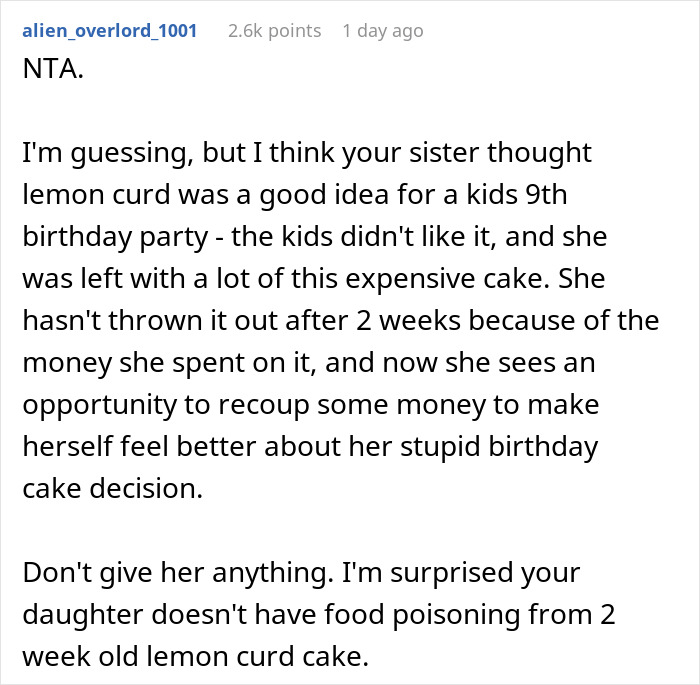Open the "1 day ago" timestamp permalink
The width and height of the screenshot is (700, 685).
(383, 31)
